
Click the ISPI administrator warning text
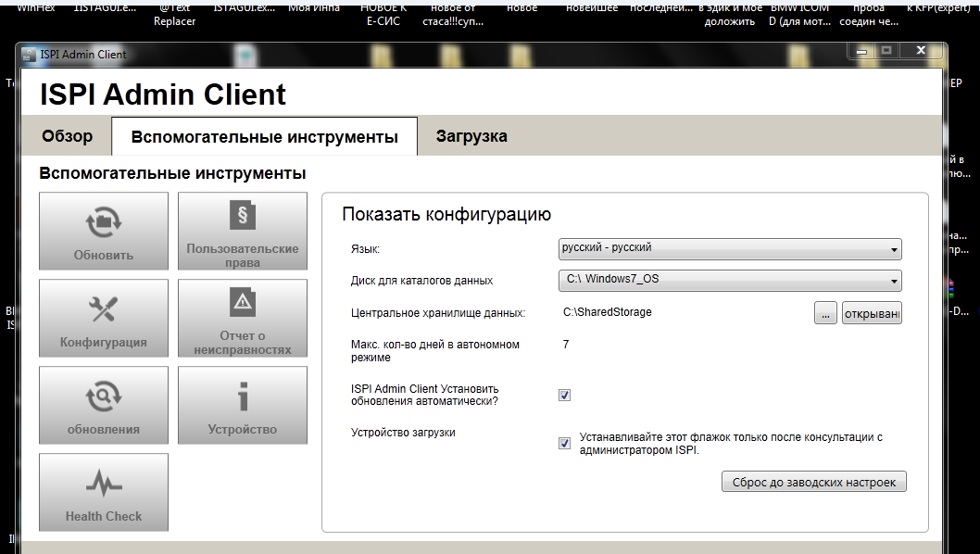731,444
